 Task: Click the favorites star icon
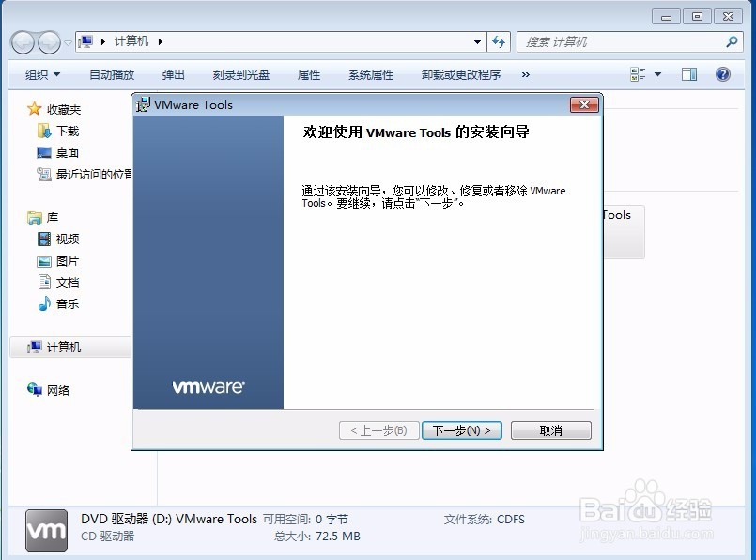click(34, 109)
